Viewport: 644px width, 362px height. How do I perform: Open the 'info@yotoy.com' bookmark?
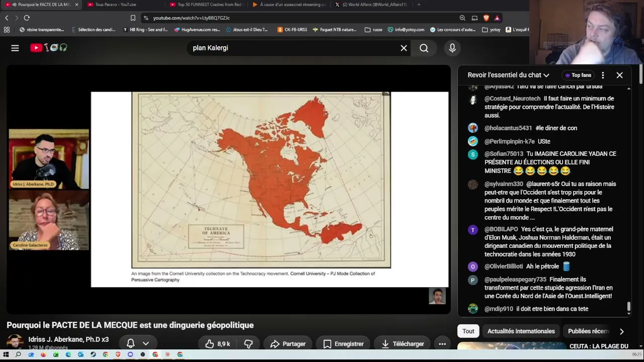[406, 30]
